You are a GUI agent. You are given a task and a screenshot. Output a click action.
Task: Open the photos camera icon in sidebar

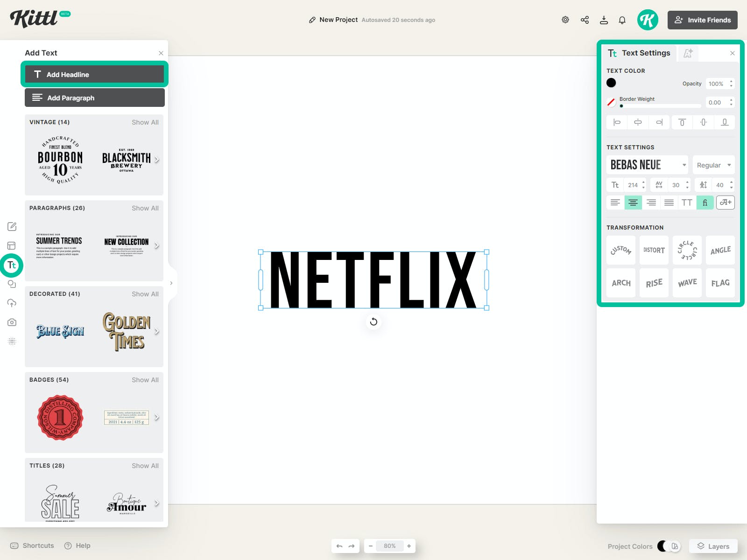pos(12,322)
